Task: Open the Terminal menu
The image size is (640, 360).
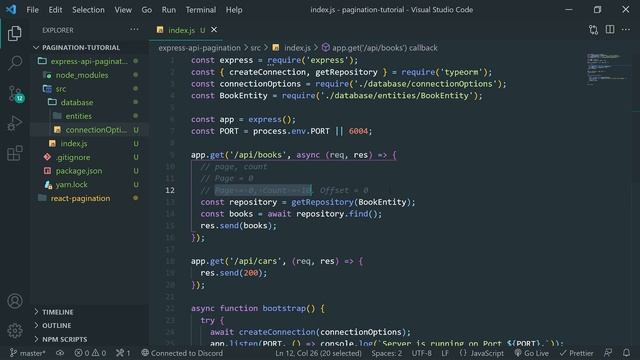Action: (x=201, y=9)
